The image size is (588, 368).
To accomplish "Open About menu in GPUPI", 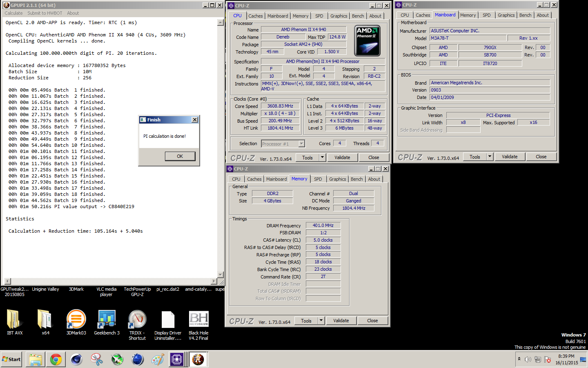I will [73, 13].
